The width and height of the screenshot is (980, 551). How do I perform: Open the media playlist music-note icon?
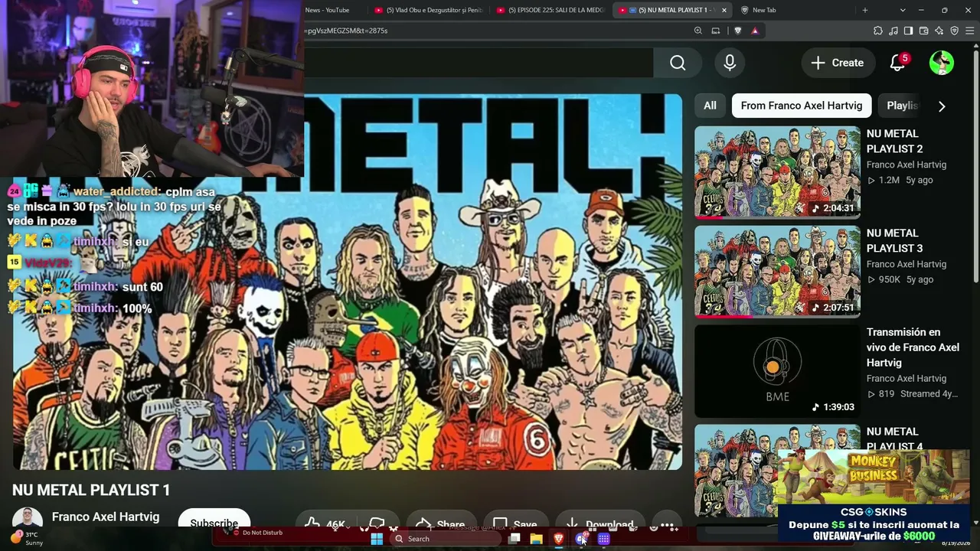[x=893, y=31]
